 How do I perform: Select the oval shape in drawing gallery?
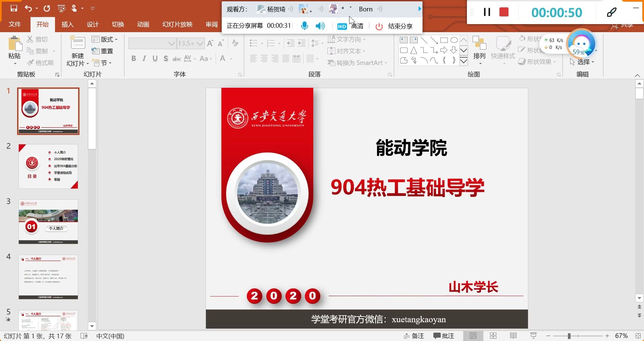(x=454, y=41)
